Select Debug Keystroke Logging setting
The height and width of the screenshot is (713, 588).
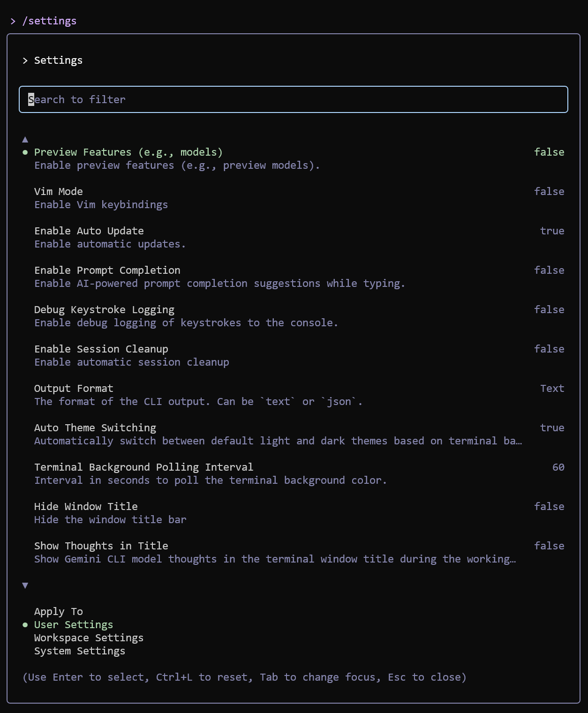[x=104, y=310]
